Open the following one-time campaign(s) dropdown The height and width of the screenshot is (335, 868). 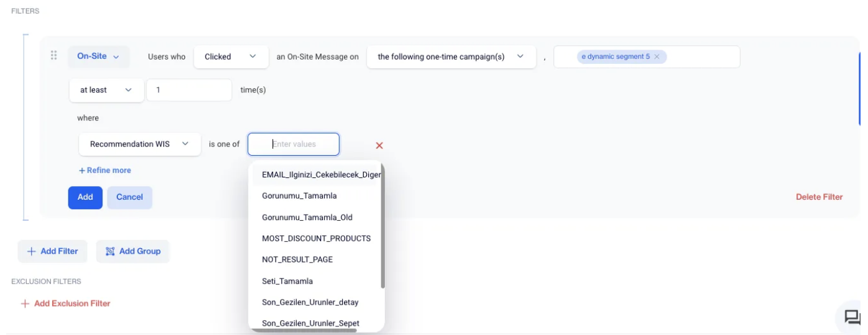click(x=451, y=56)
